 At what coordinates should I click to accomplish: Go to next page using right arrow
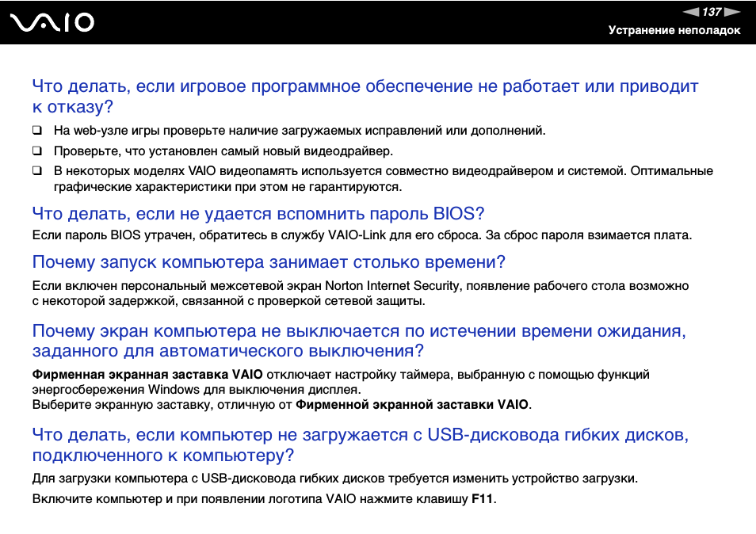coord(732,12)
